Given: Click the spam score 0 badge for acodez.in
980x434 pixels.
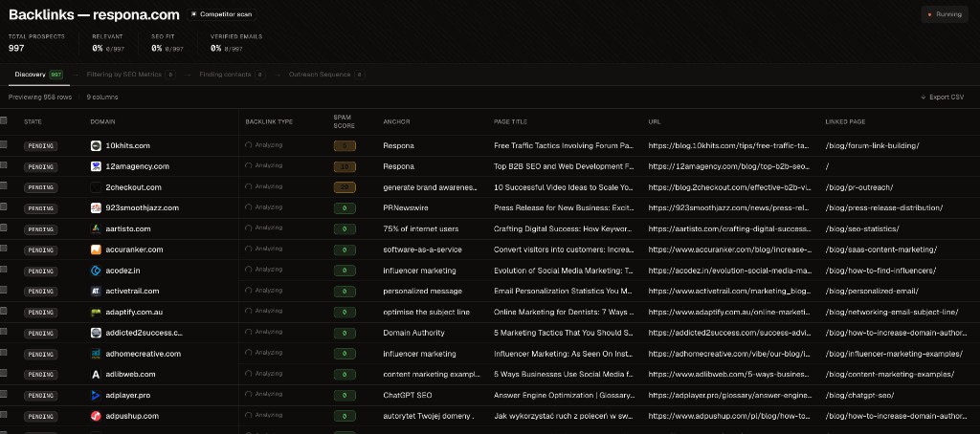Looking at the screenshot, I should [345, 271].
